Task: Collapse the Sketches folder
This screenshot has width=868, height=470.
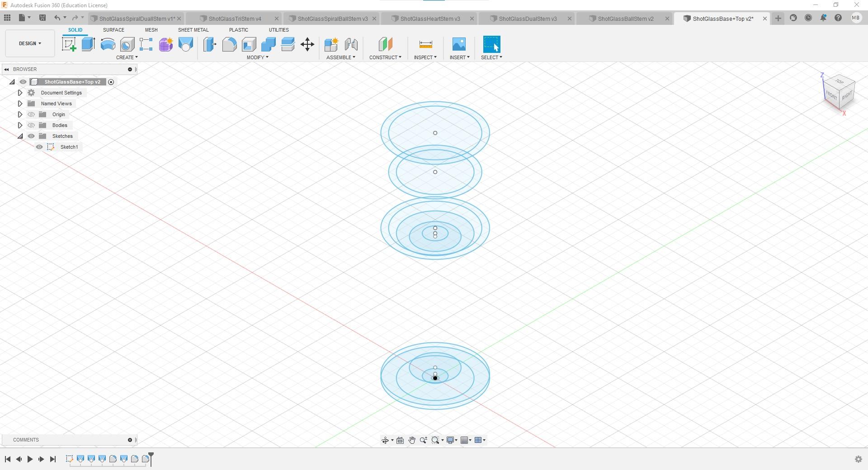Action: coord(20,136)
